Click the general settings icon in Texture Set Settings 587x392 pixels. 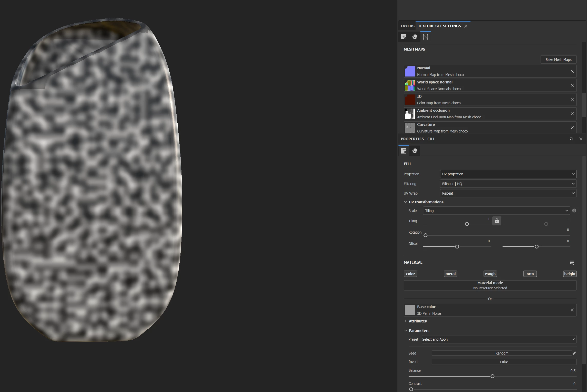(x=404, y=37)
